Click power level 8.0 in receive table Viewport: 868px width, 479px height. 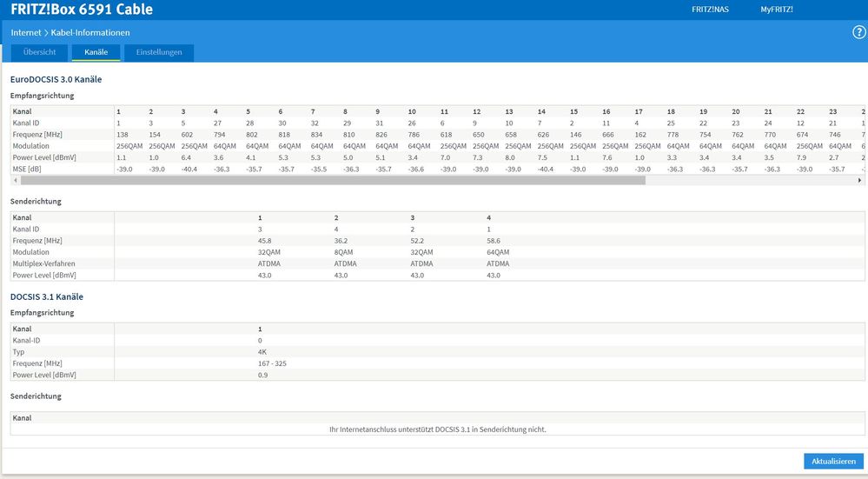[510, 158]
